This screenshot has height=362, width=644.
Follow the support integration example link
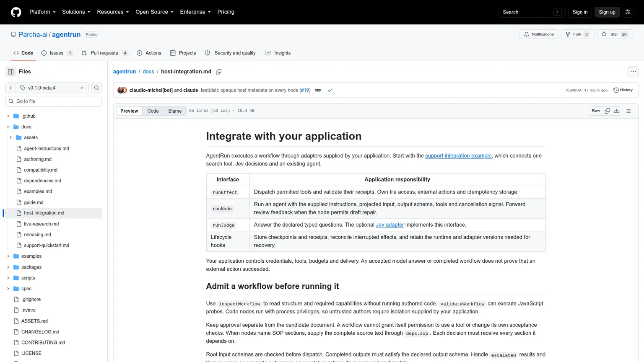(458, 156)
